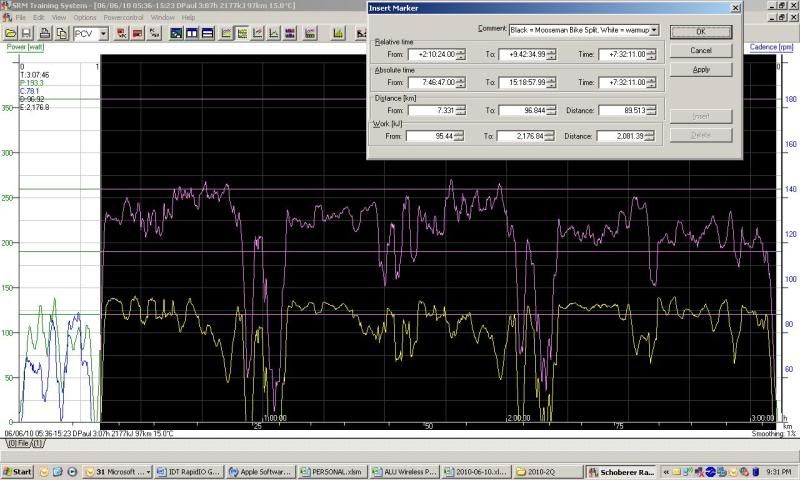Click the Copy icon in toolbar

click(x=61, y=33)
